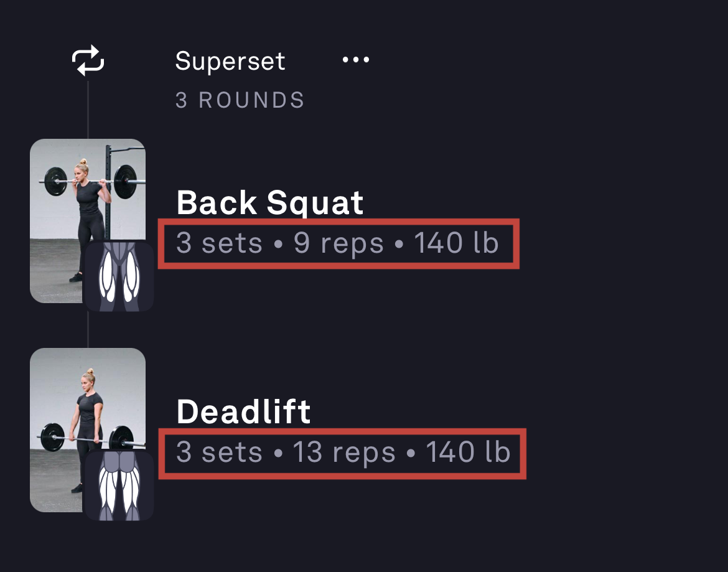Screen dimensions: 728x572
Task: Open the three-dot Superset options menu
Action: point(356,60)
